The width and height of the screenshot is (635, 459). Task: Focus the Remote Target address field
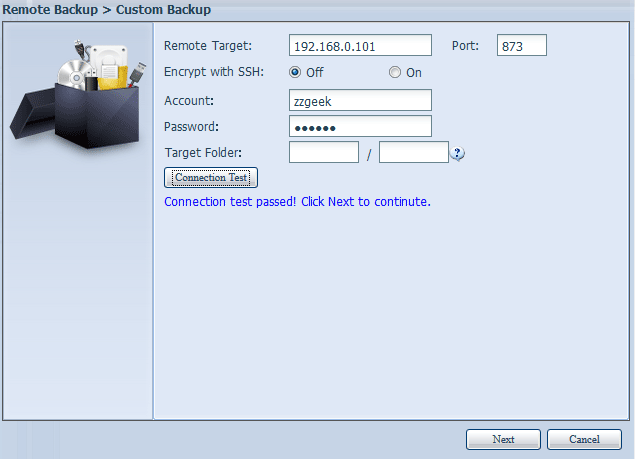click(x=360, y=45)
